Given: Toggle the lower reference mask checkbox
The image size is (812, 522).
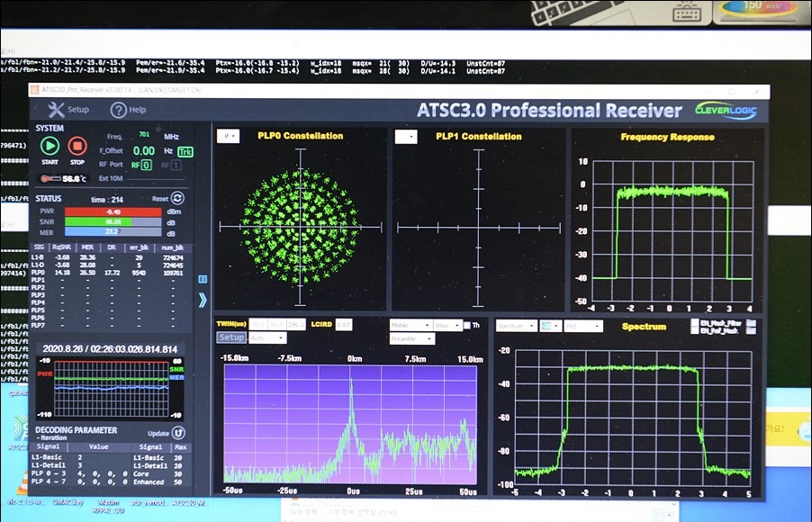Looking at the screenshot, I should (x=695, y=330).
